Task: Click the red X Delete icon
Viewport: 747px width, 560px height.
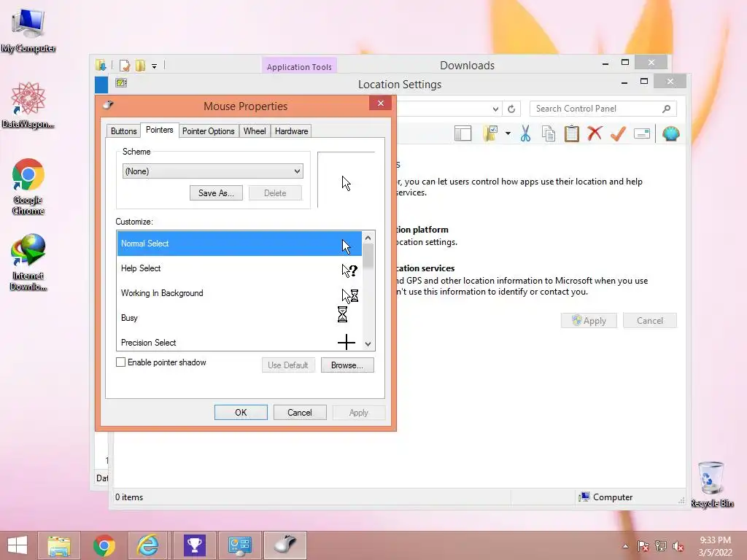Action: [x=595, y=133]
